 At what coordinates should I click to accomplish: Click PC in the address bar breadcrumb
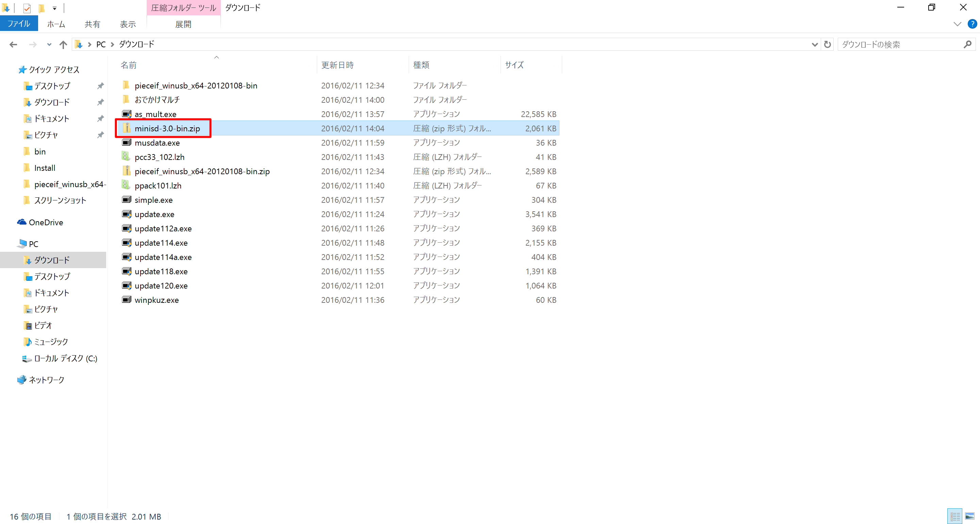click(101, 45)
